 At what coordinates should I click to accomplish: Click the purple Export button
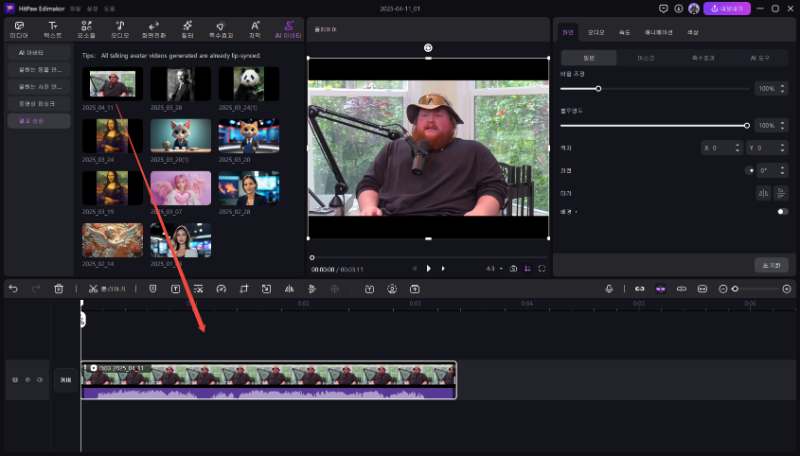(728, 8)
